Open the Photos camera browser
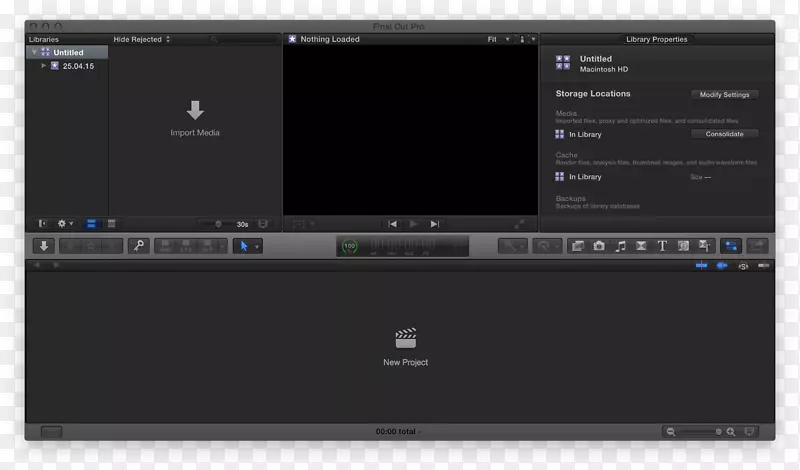Viewport: 800px width, 470px height. [x=599, y=246]
